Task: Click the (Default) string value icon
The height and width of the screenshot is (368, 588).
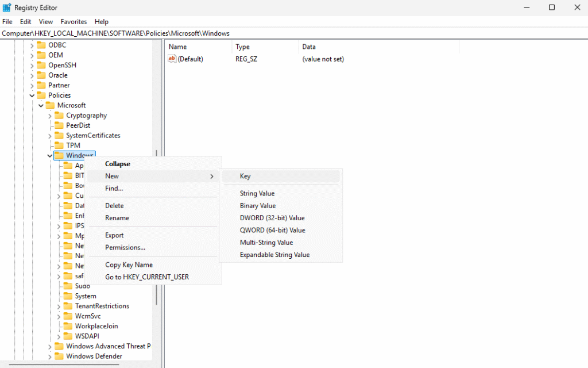Action: click(172, 59)
